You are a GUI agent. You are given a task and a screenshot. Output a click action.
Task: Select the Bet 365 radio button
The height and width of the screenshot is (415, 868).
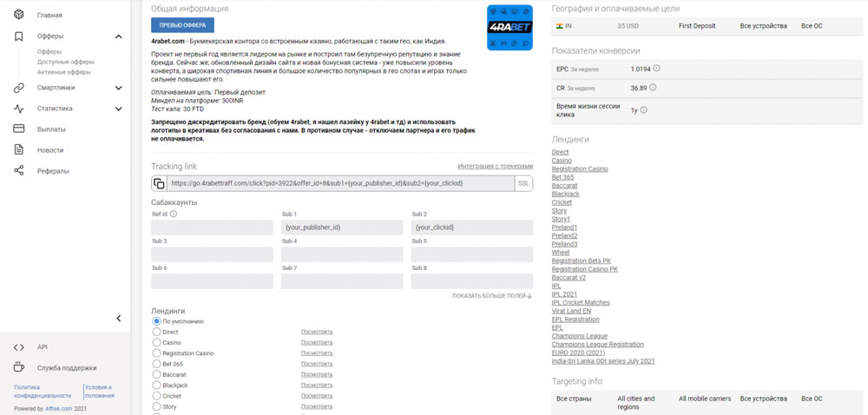pyautogui.click(x=156, y=364)
